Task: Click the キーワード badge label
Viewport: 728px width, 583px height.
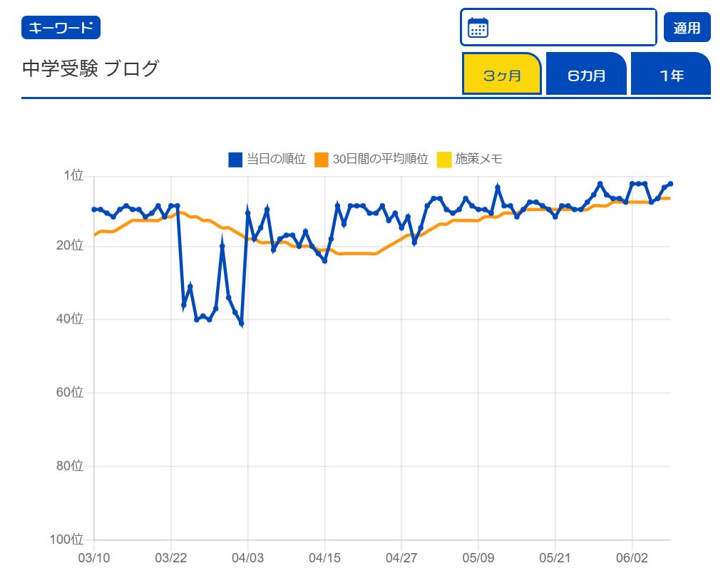Action: click(61, 28)
